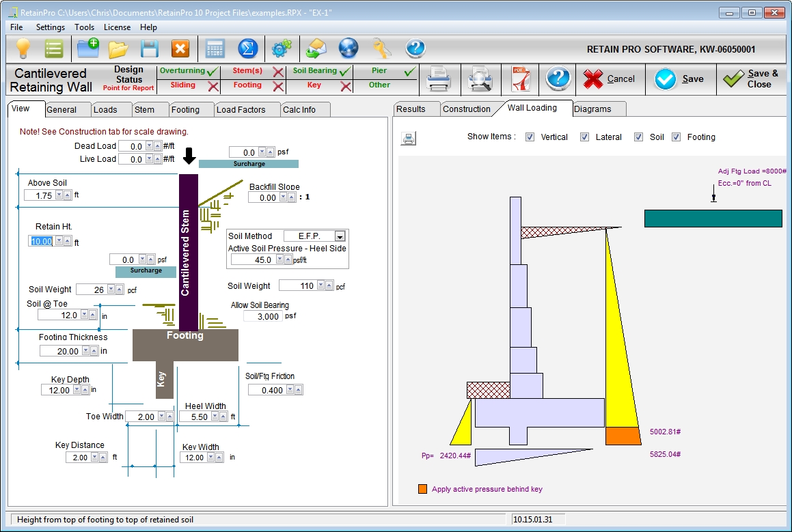The height and width of the screenshot is (532, 792).
Task: Click the license keys icon
Action: pos(382,48)
